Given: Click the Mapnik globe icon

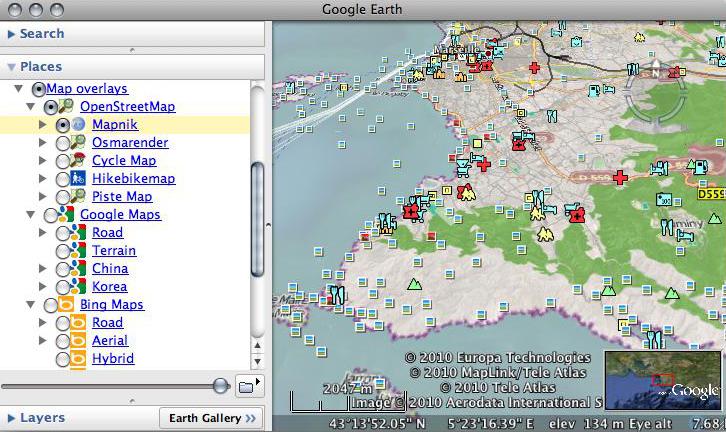Looking at the screenshot, I should (x=78, y=125).
